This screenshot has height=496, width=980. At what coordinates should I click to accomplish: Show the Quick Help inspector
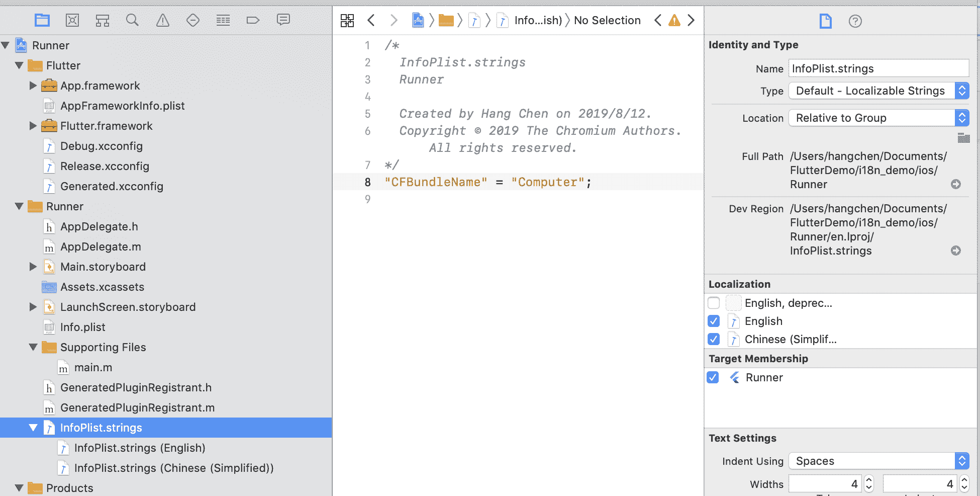pyautogui.click(x=855, y=21)
